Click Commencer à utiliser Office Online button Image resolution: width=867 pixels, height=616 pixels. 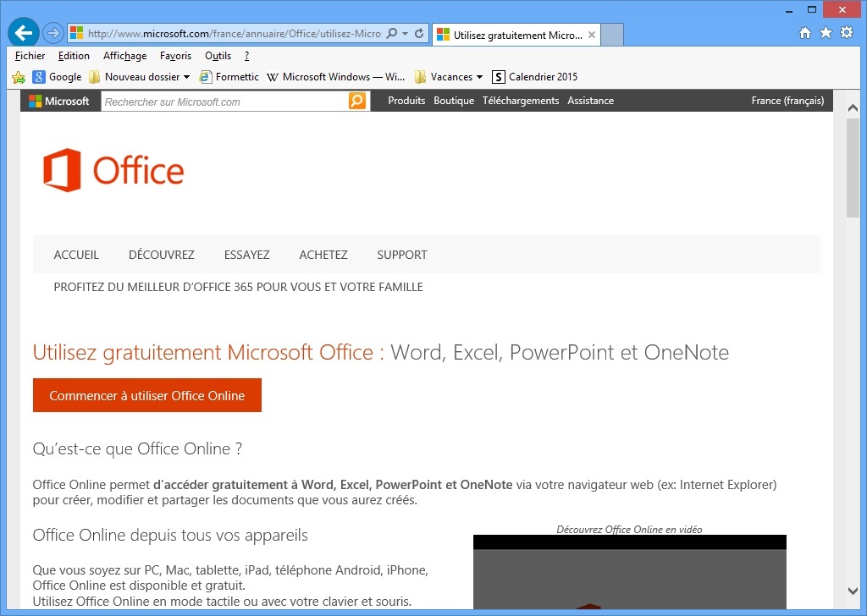[x=147, y=395]
